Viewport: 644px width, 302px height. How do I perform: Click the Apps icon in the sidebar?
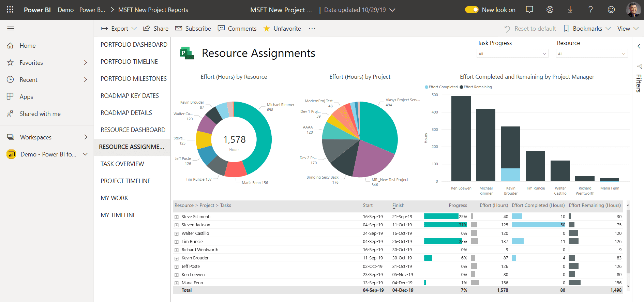11,96
